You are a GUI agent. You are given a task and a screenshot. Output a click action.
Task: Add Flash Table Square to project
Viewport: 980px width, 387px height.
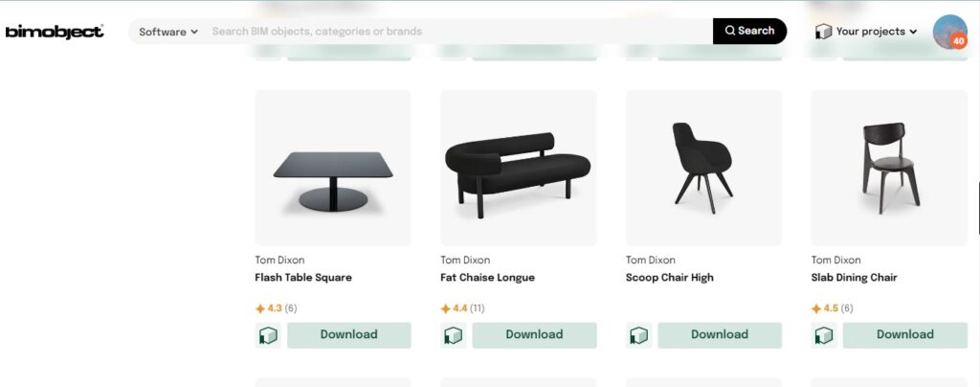[268, 335]
